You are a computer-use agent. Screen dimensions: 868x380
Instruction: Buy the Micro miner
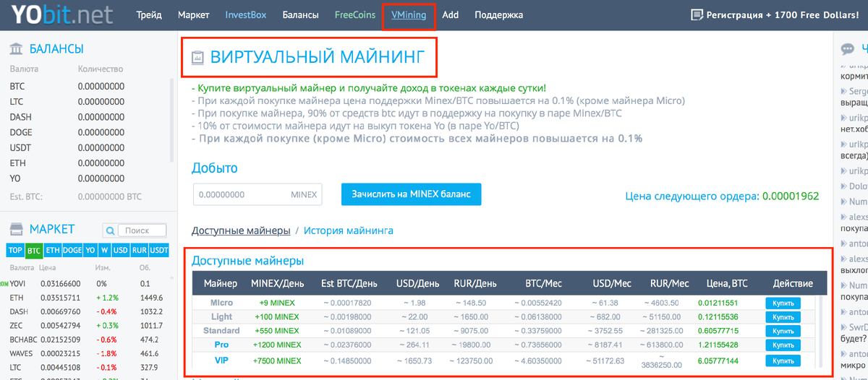pos(783,303)
